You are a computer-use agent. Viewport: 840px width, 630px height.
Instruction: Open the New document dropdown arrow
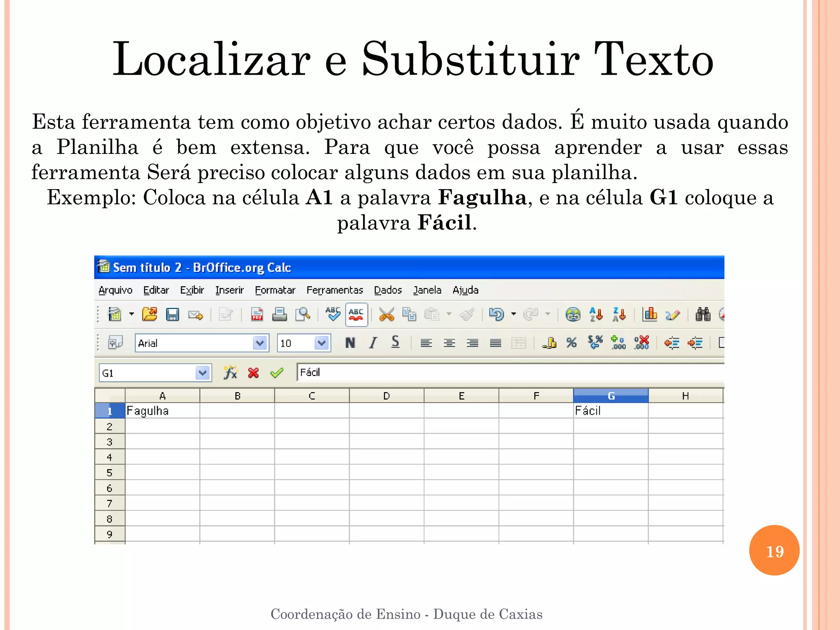(132, 315)
